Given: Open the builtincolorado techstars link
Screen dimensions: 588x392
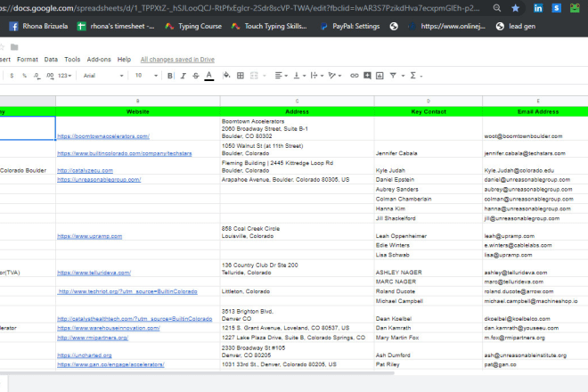Looking at the screenshot, I should point(125,153).
